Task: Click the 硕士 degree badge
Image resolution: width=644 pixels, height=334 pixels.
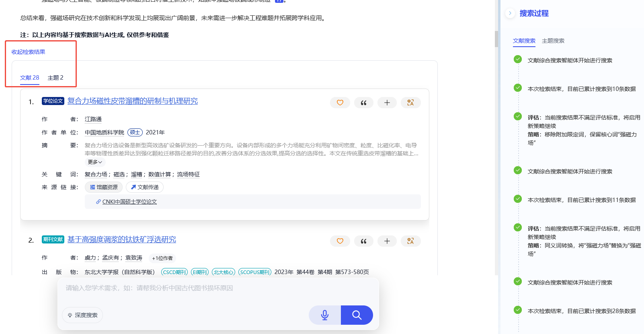Action: click(135, 132)
